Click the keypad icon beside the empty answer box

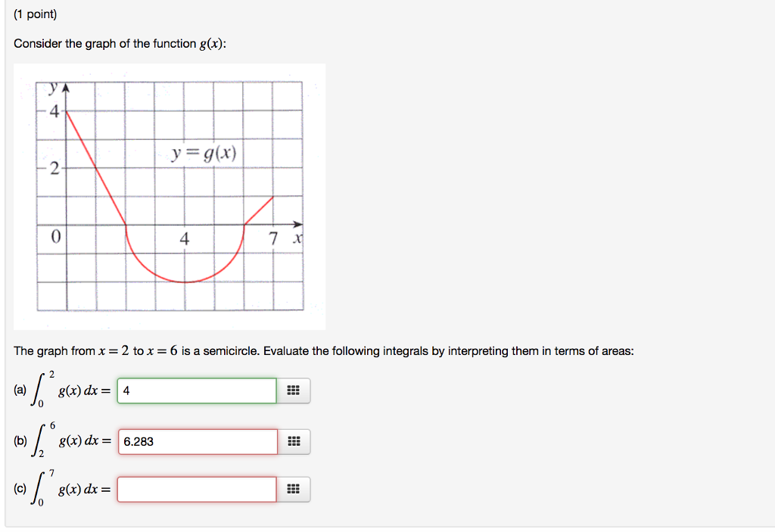click(294, 489)
